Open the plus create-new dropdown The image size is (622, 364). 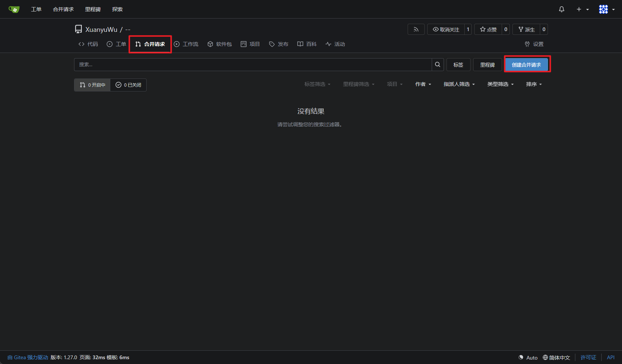pyautogui.click(x=582, y=9)
